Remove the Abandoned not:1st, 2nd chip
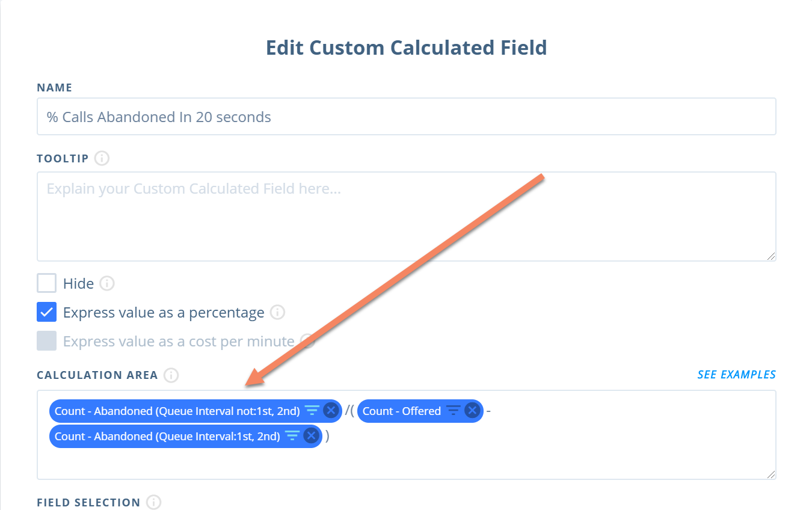The image size is (812, 510). pos(331,411)
